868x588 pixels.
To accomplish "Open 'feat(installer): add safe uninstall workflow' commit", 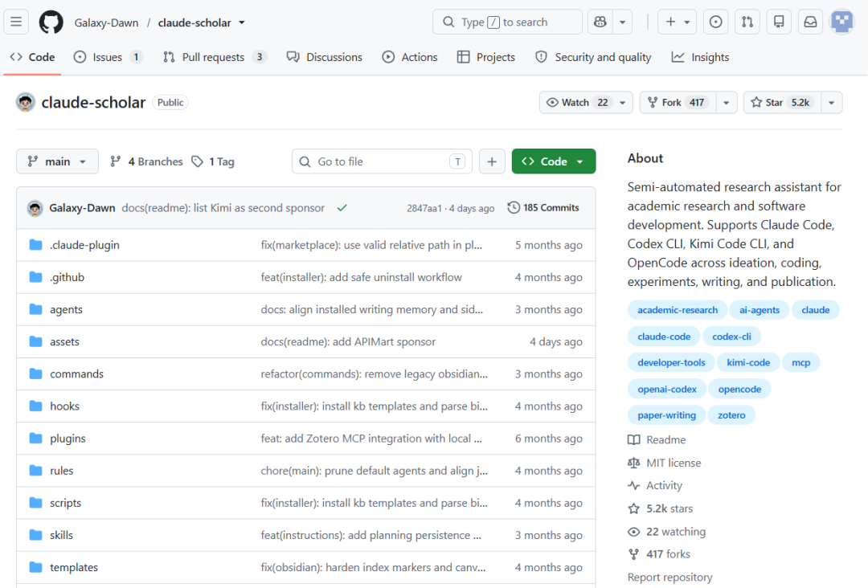I will [x=361, y=277].
